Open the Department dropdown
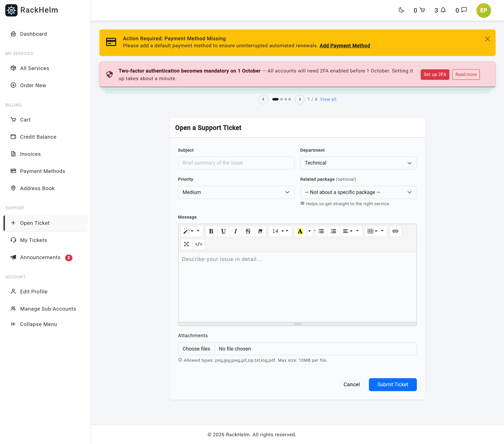Screen dimensions: 504x444 tap(358, 163)
